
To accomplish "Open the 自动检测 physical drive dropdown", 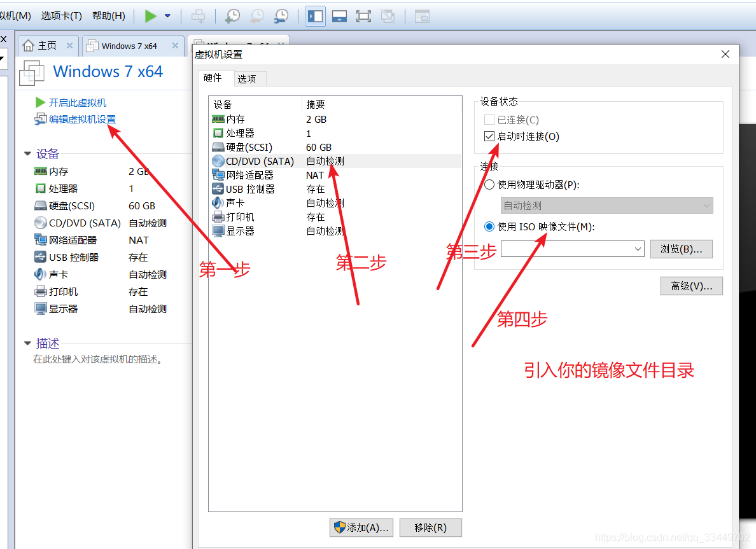I will 606,206.
